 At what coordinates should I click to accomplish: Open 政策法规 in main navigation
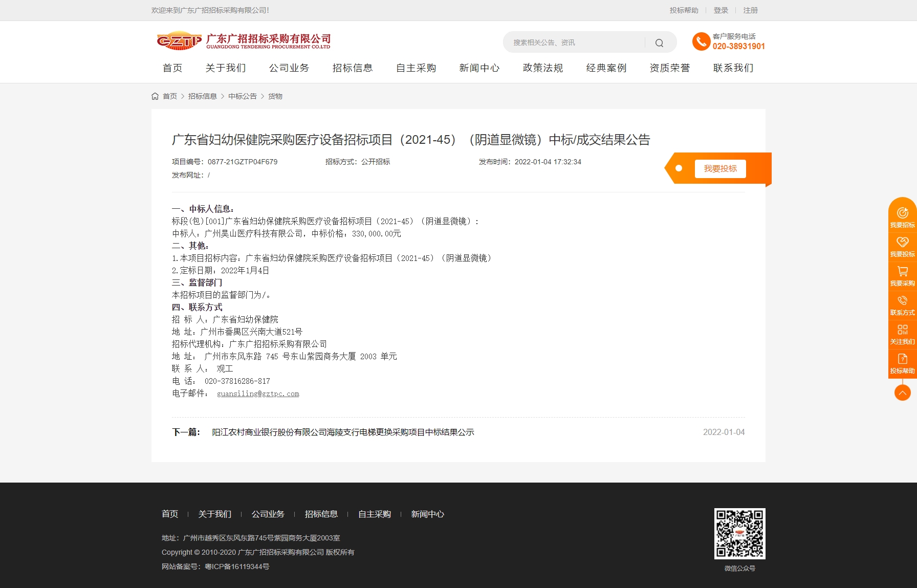click(x=543, y=68)
